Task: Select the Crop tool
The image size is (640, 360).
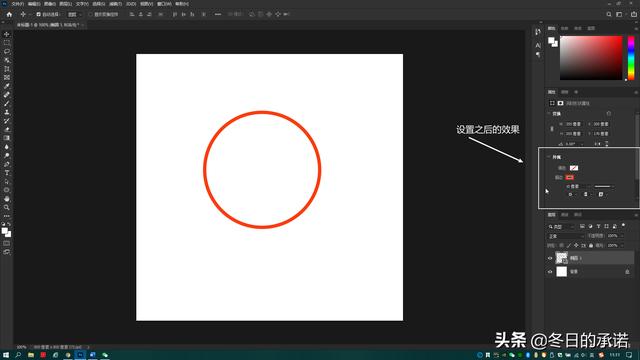Action: coord(7,69)
